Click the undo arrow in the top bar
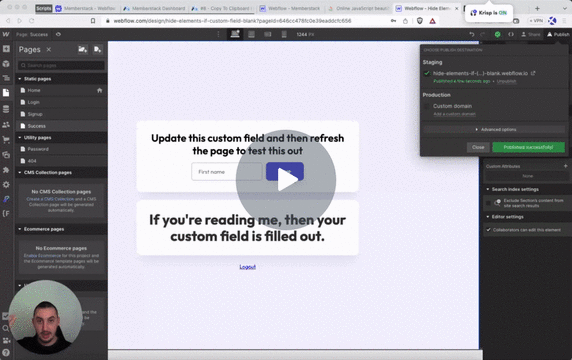Screen dimensions: 572x360 [x=472, y=34]
